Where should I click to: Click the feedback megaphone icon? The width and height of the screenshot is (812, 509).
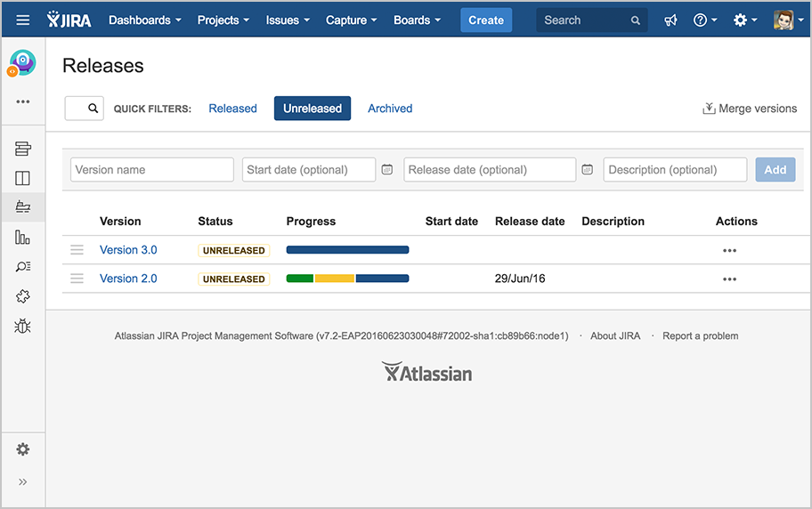(670, 20)
